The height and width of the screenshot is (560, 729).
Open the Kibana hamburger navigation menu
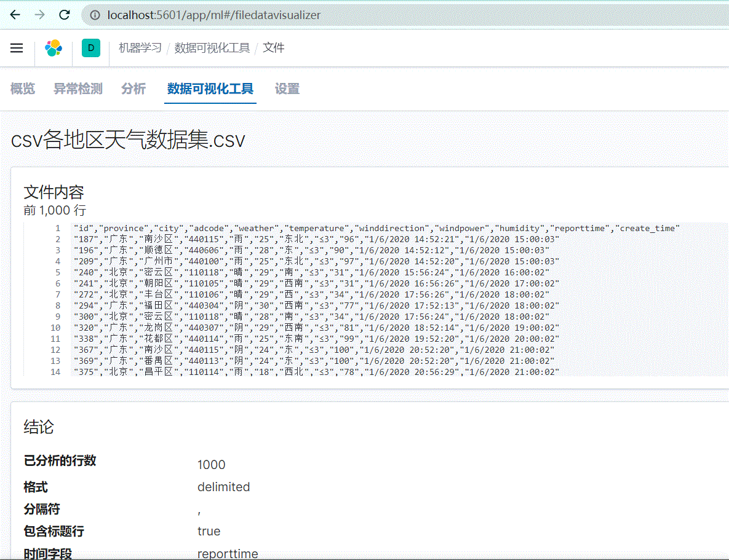click(x=17, y=48)
